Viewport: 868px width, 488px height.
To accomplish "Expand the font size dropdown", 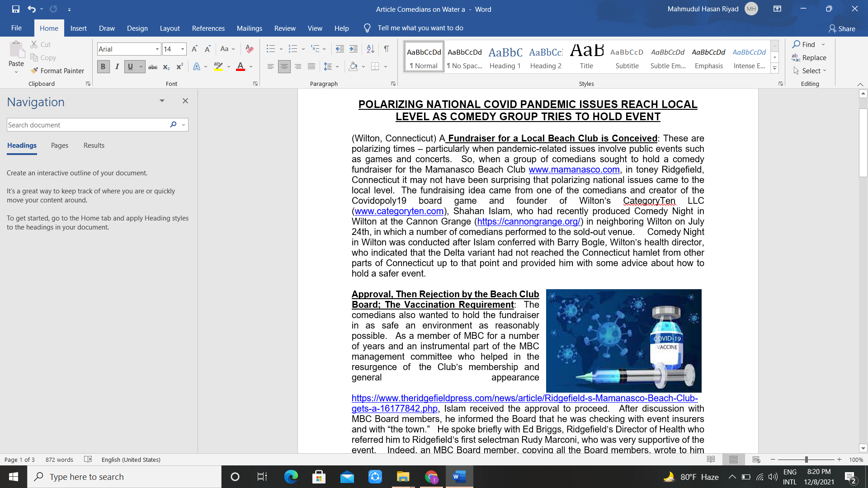I will 183,49.
